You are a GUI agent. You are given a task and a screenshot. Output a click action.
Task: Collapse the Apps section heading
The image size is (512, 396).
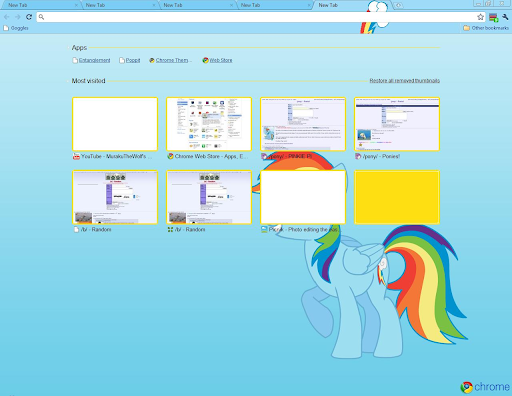point(79,48)
